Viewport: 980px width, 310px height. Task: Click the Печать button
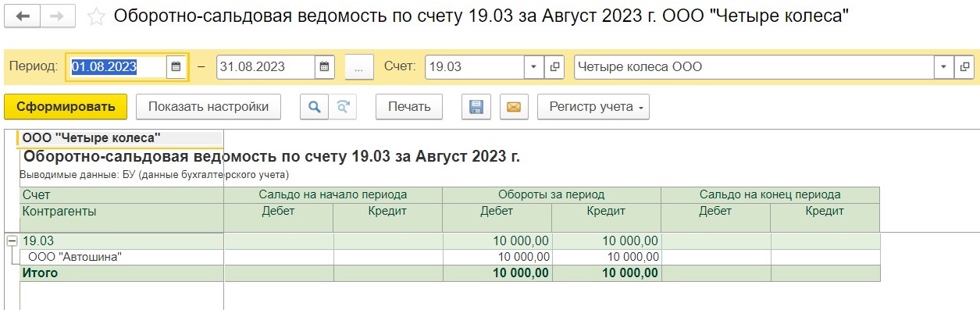[x=409, y=107]
